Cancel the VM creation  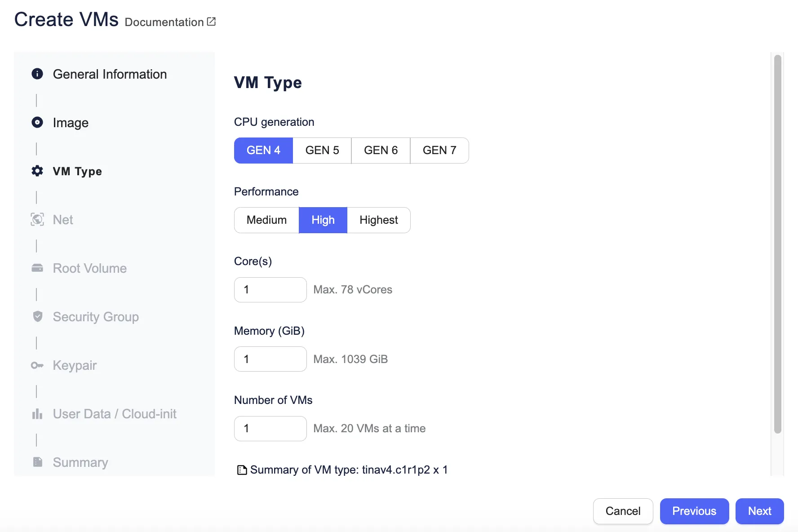coord(623,511)
